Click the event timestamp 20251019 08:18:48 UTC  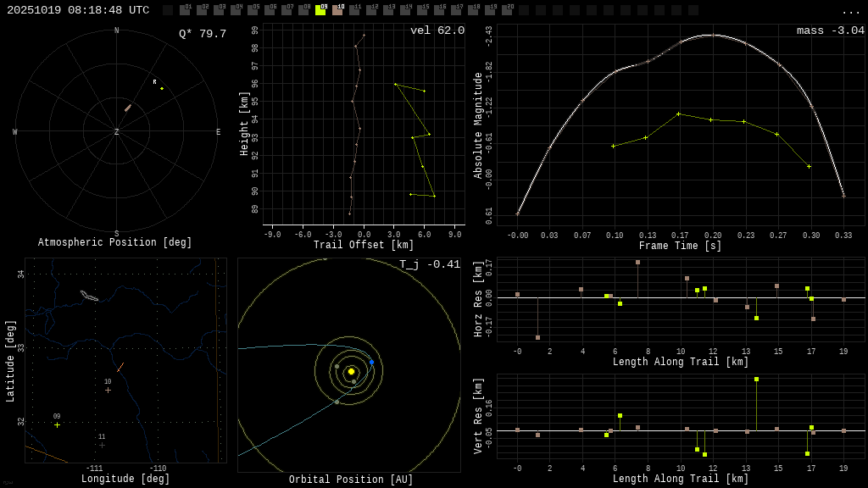tap(78, 10)
